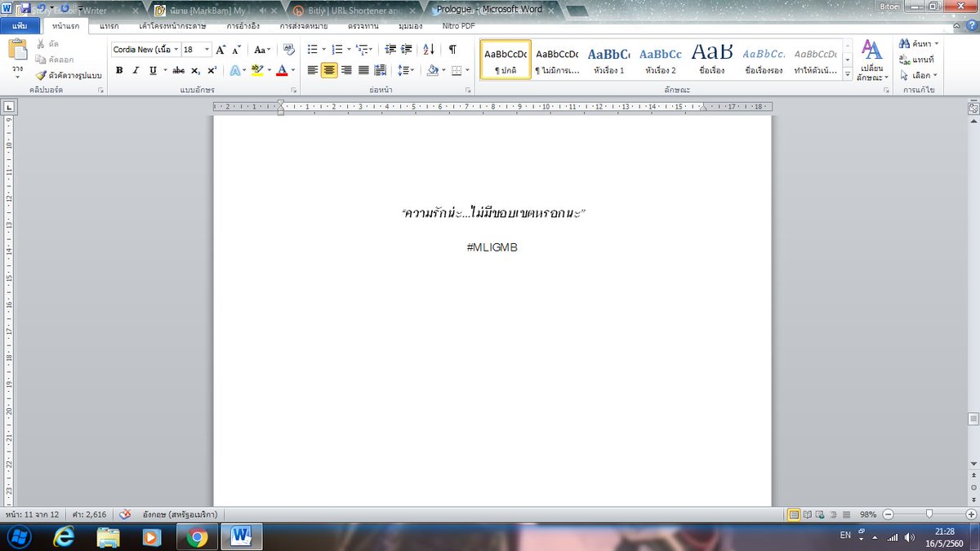Image resolution: width=980 pixels, height=551 pixels.
Task: Paste clipboard contents with วาง button
Action: pos(17,57)
